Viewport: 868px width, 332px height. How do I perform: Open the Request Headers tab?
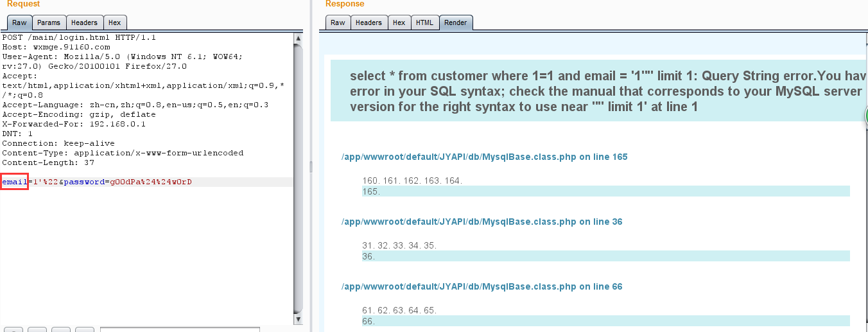tap(84, 22)
